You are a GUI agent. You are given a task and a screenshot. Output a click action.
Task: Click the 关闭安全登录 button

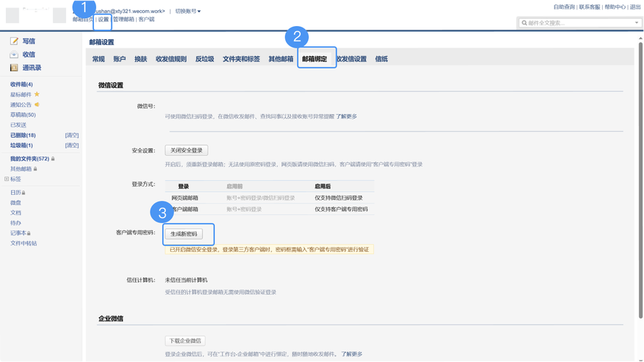click(x=187, y=151)
